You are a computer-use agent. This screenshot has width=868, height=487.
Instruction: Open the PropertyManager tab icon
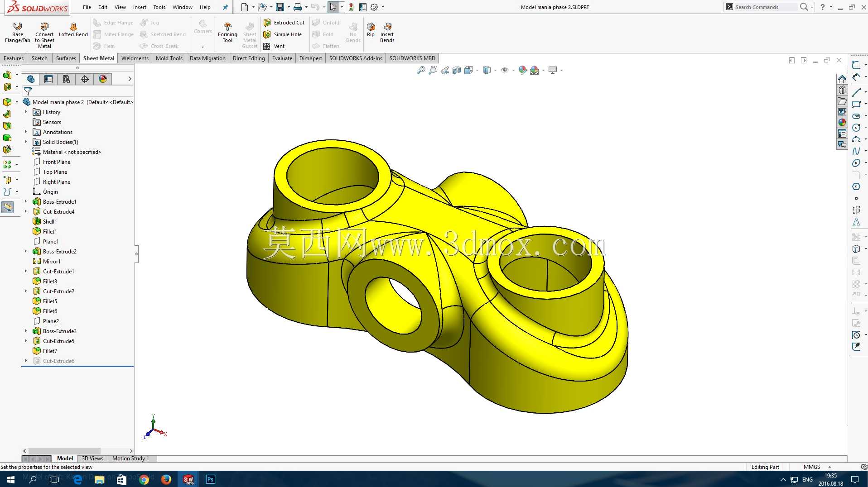48,79
